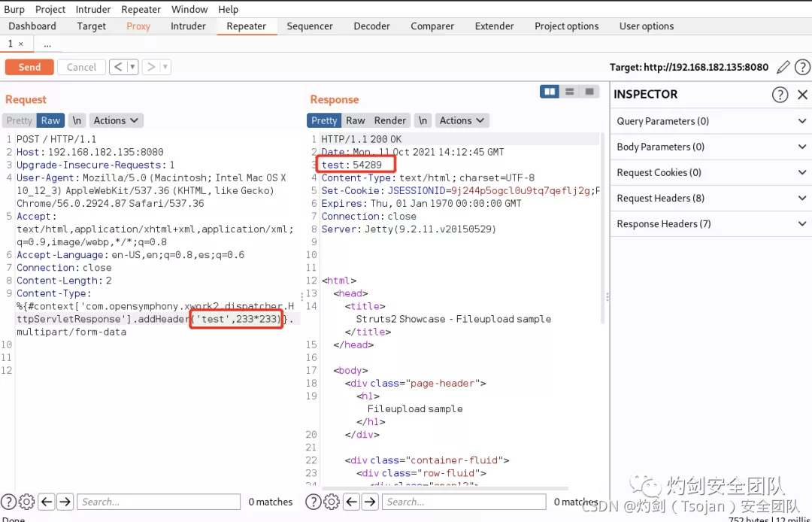Expand Response Headers (7) section
Screen dimensions: 812x522
point(711,223)
